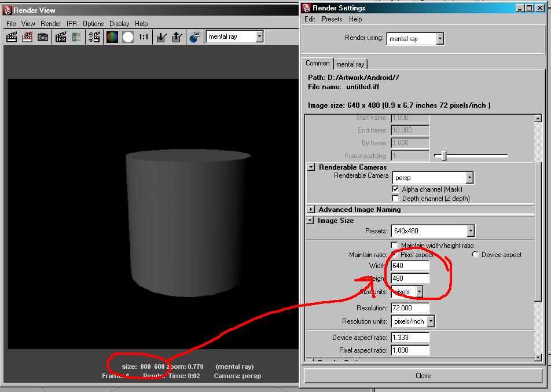
Task: Click the "Image size: 640 x 480" summary line
Action: tap(399, 105)
